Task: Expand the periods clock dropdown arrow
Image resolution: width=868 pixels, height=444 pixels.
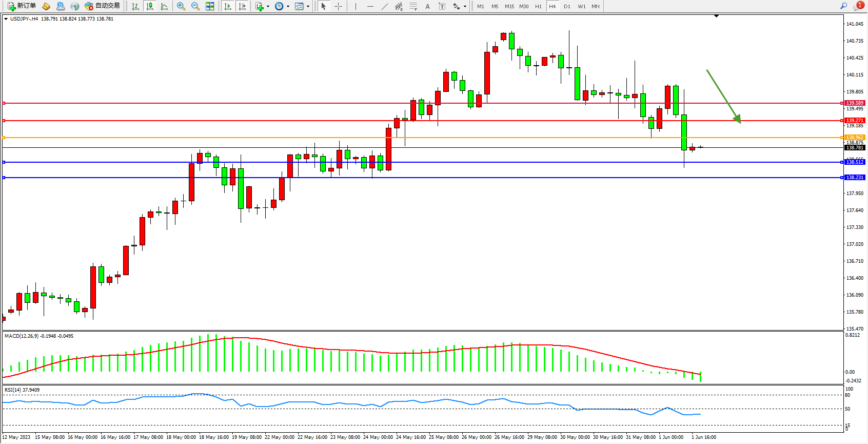Action: point(288,7)
